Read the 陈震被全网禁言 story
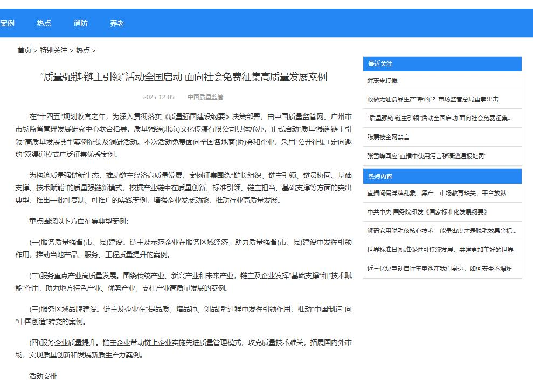The height and width of the screenshot is (392, 533). click(388, 137)
